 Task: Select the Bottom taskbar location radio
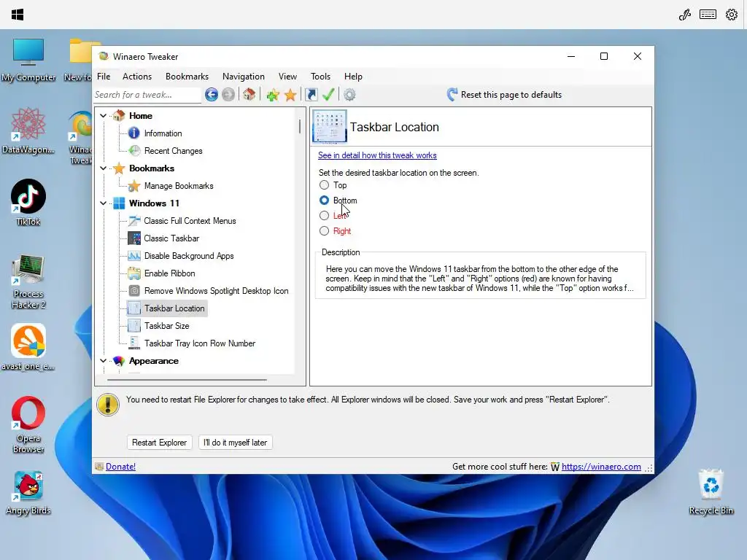(324, 201)
